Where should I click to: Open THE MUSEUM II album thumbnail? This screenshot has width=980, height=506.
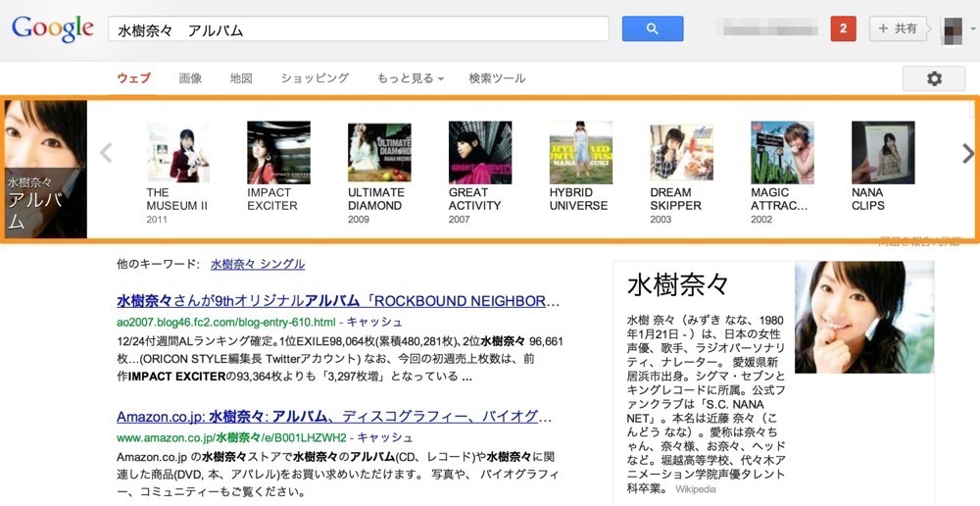point(178,153)
